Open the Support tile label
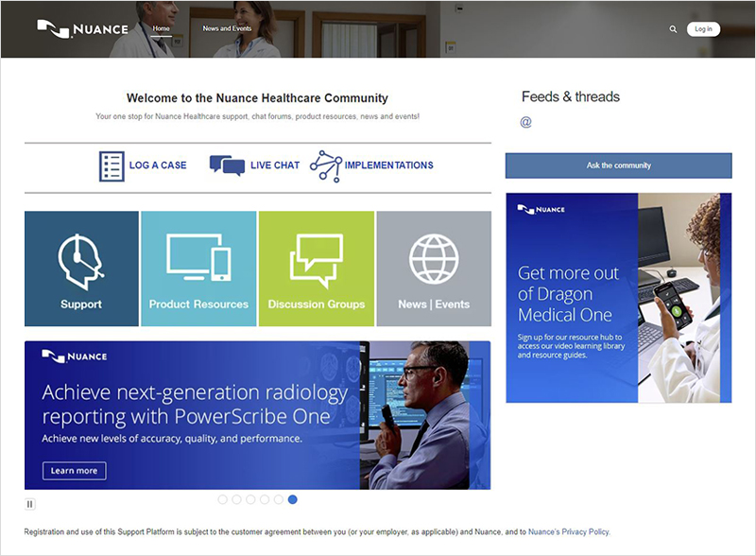The width and height of the screenshot is (756, 556). pos(81,304)
